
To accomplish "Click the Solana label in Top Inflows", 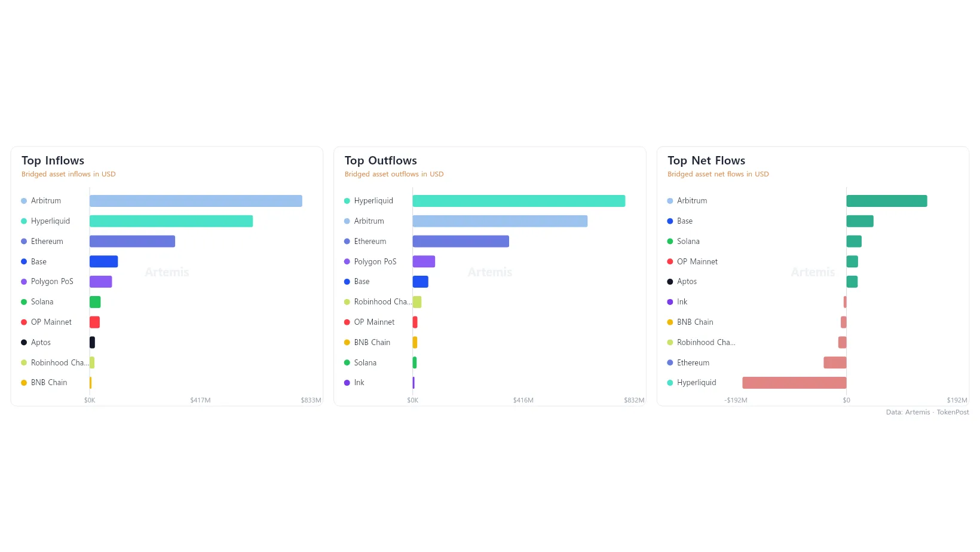I will pos(42,302).
